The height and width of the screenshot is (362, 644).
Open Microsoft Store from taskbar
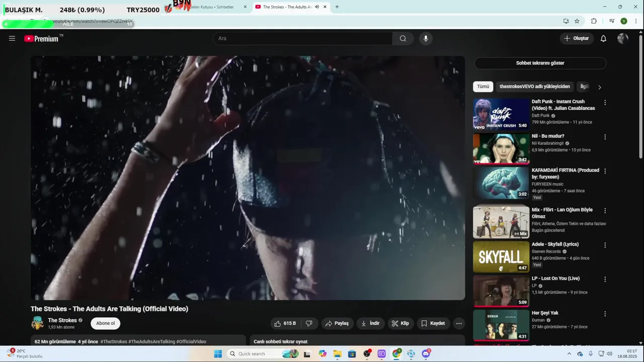[352, 354]
